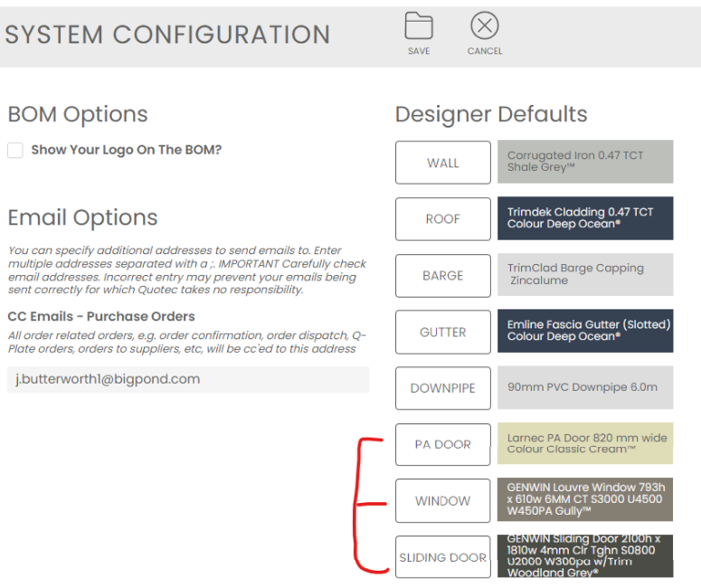Select the TrimClad Barge Capping Zincalume swatch
701x588 pixels.
click(x=585, y=275)
